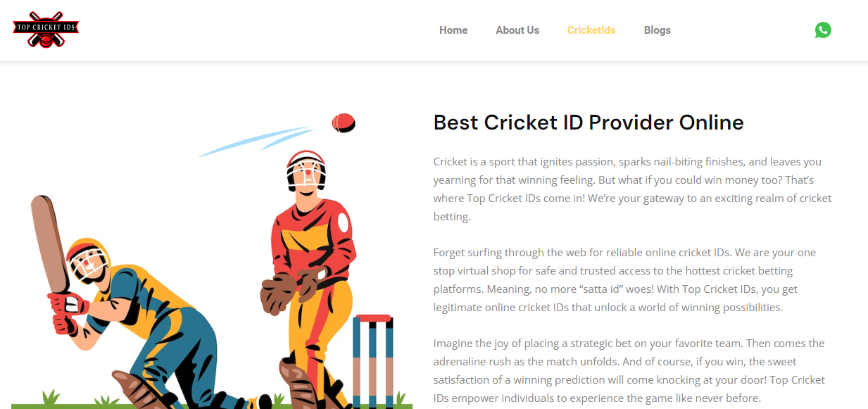Click the Top Cricket IDs logo

pos(46,30)
